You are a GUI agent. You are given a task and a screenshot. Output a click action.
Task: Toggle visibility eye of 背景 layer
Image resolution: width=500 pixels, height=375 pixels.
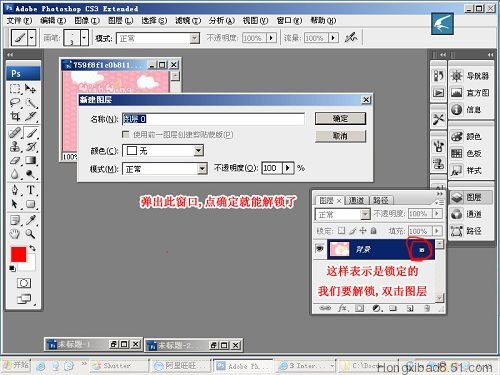(320, 249)
